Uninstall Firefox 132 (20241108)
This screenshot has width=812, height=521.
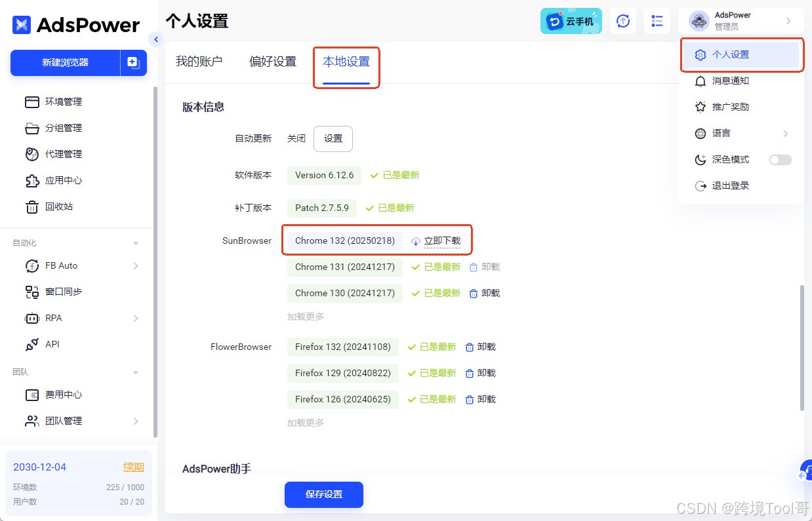tap(480, 347)
